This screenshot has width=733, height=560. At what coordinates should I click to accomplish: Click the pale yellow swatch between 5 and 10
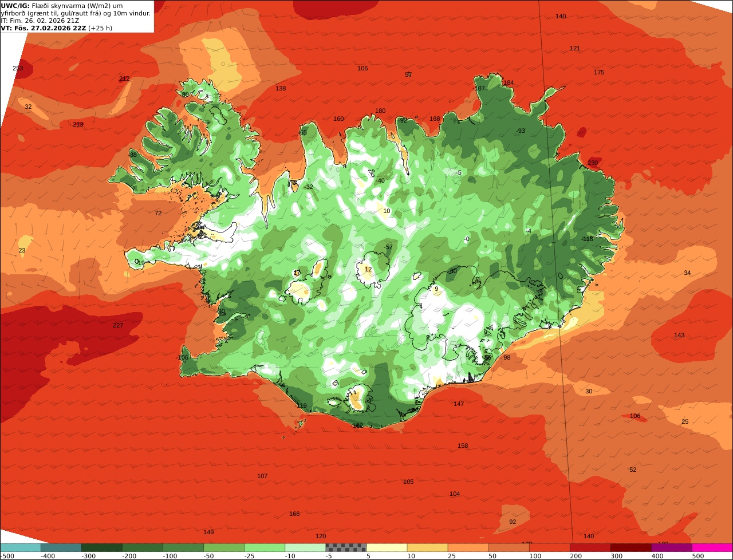pyautogui.click(x=387, y=547)
